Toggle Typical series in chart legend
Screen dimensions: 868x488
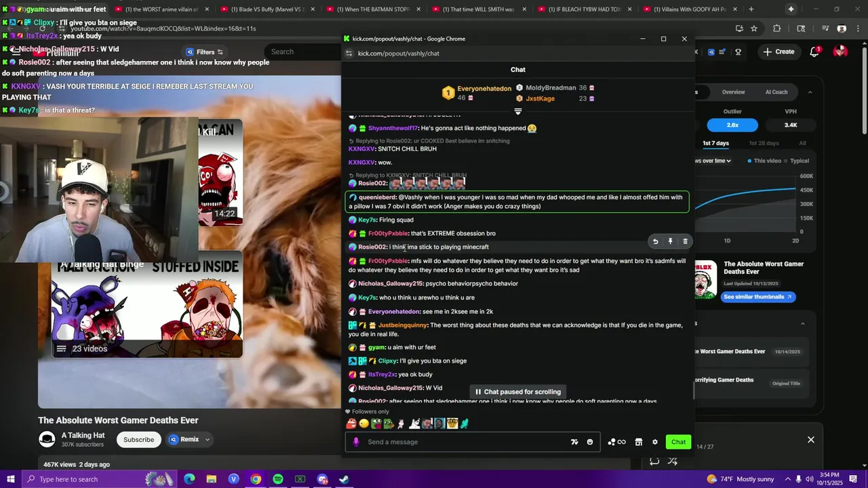pos(796,161)
